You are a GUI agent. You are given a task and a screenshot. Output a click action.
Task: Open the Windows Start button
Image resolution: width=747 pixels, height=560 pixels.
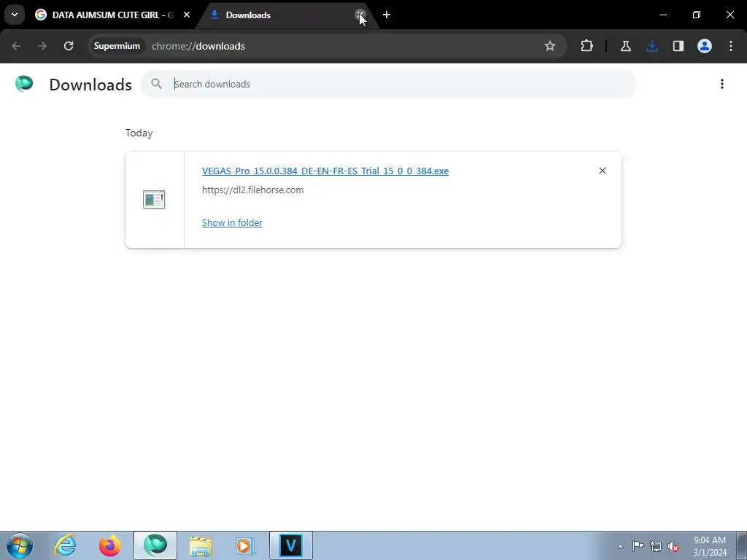pyautogui.click(x=20, y=545)
